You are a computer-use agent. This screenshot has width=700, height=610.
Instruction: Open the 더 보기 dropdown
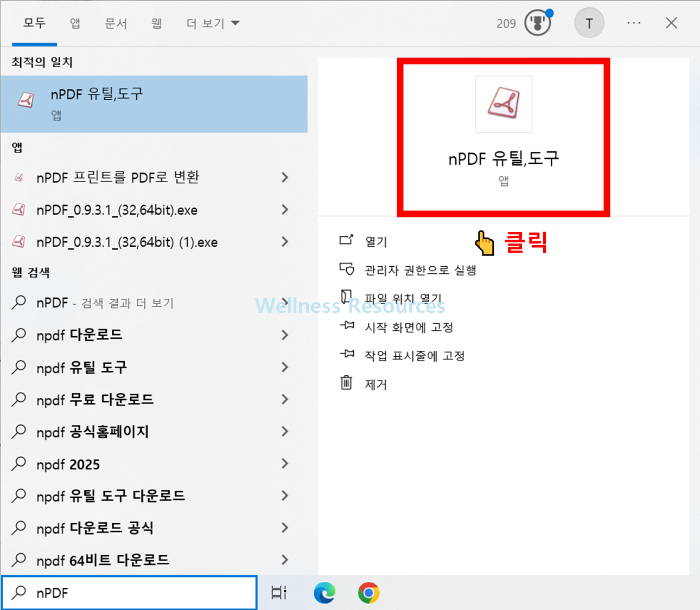[213, 23]
